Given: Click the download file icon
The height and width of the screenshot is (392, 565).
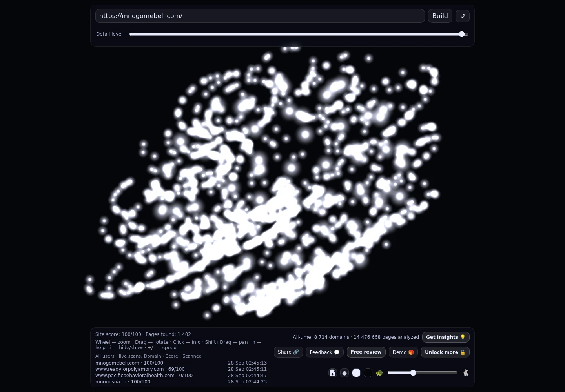Looking at the screenshot, I should pos(333,373).
